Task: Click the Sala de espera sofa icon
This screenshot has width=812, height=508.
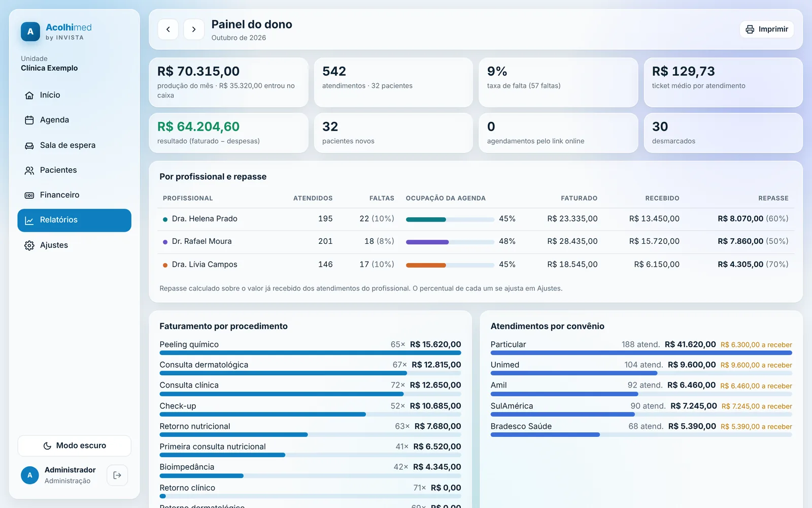Action: pyautogui.click(x=29, y=146)
